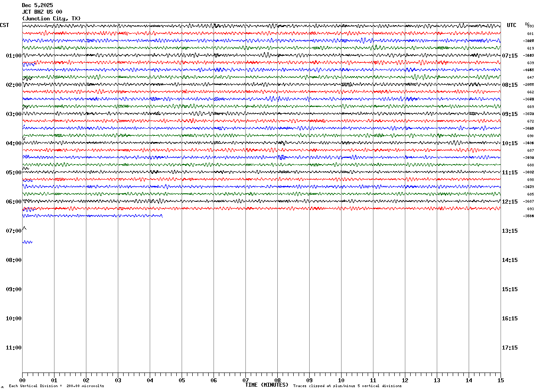
Task: Click the (Junction City, TX) location text
Action: click(x=51, y=19)
